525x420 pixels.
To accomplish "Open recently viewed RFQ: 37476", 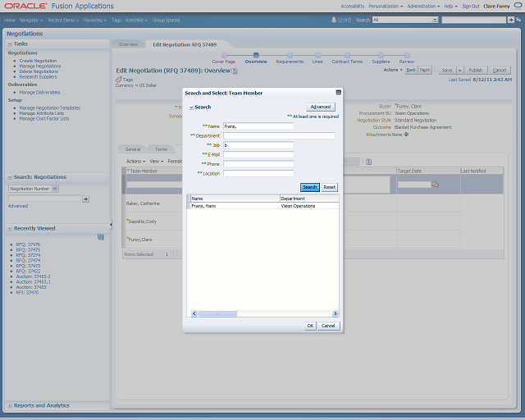I will click(28, 244).
